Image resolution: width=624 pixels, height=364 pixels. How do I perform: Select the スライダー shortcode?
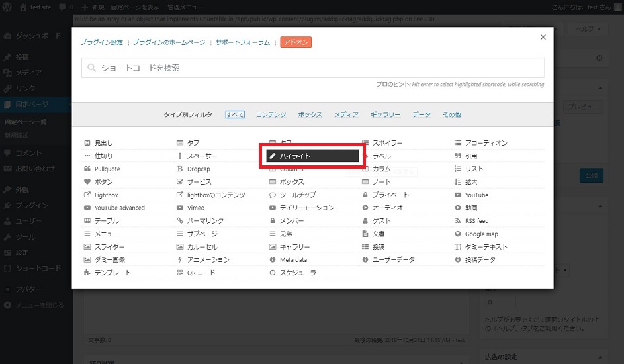tap(109, 247)
